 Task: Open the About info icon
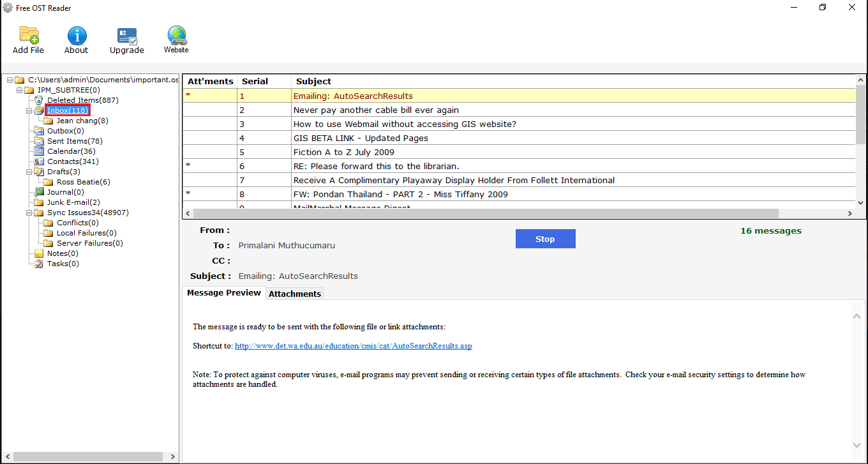[x=77, y=35]
